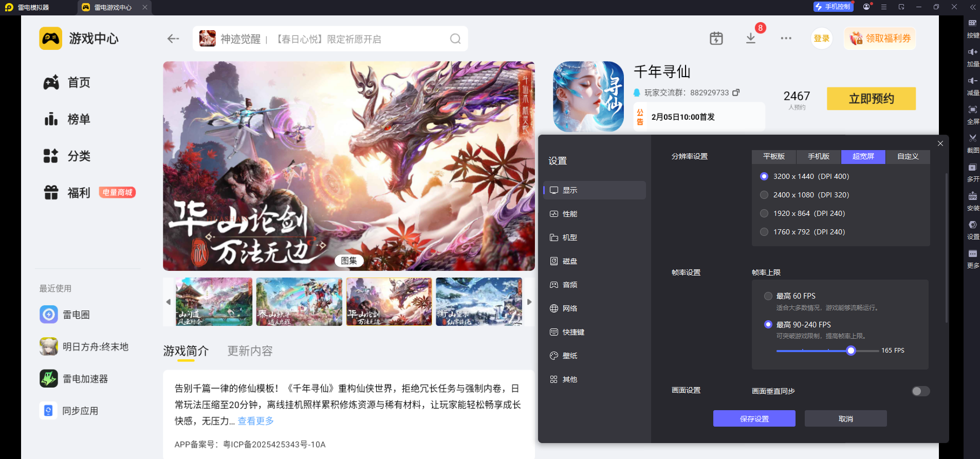Show next screenshots with right carousel arrow
Screen dimensions: 980x459
(x=529, y=302)
